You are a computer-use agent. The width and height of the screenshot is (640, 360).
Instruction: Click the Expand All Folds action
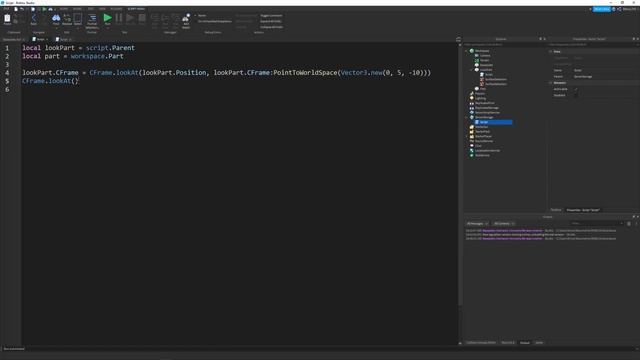[271, 21]
